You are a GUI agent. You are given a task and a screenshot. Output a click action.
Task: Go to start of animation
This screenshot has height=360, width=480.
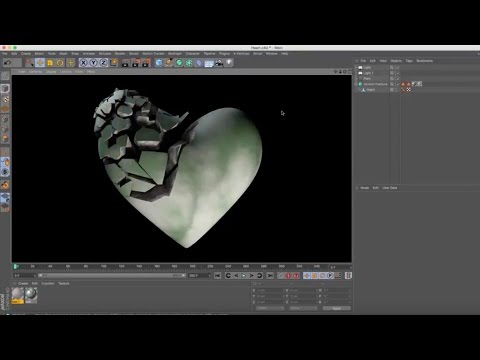point(217,276)
